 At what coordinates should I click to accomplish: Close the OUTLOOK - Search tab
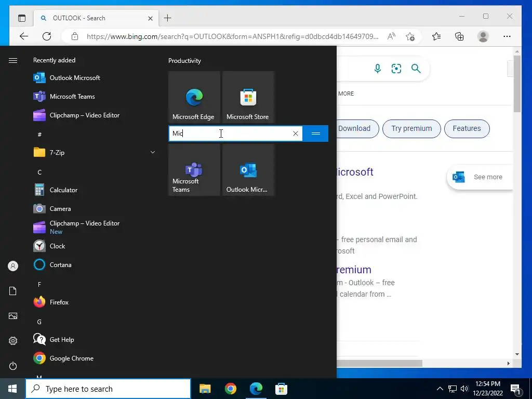pyautogui.click(x=150, y=18)
